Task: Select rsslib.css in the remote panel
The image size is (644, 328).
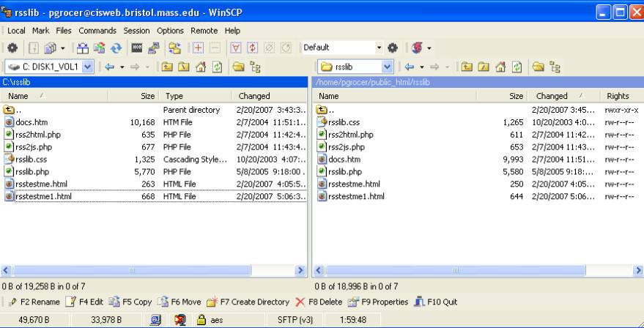Action: click(x=344, y=122)
